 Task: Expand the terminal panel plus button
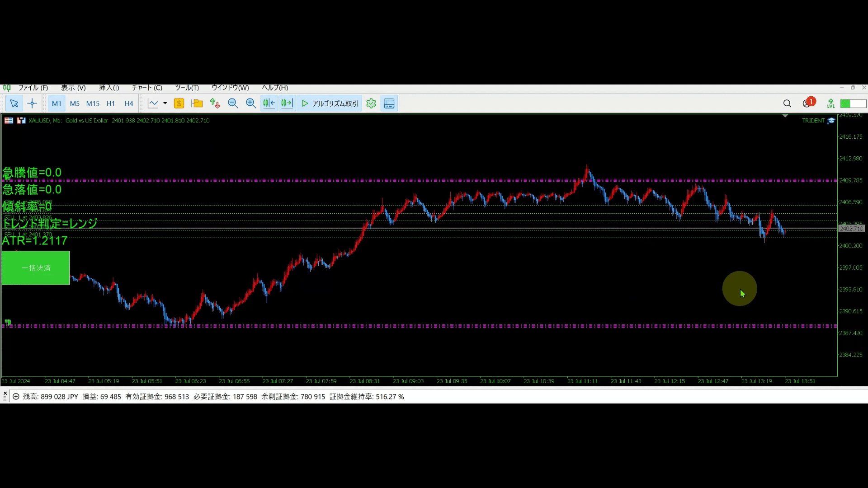pos(16,397)
